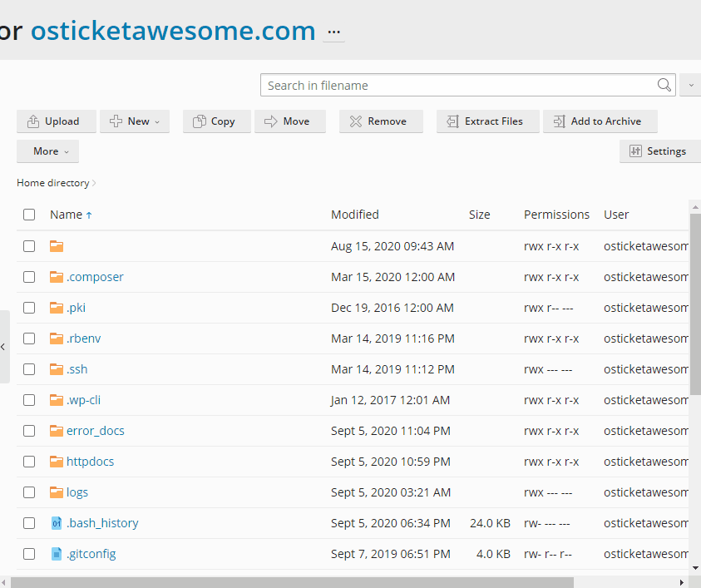
Task: Sort by Permissions column header
Action: coord(556,215)
